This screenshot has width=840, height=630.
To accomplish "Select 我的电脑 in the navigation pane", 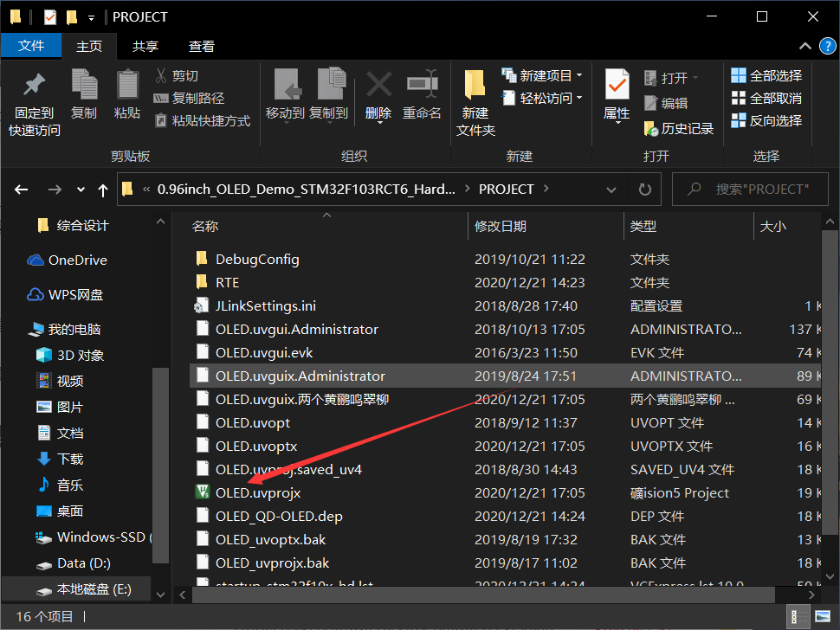I will click(64, 329).
